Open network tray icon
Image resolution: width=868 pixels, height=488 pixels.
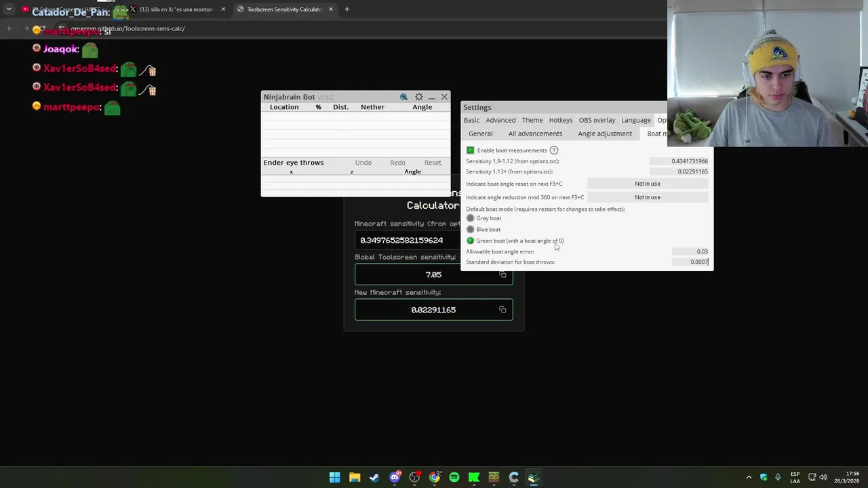812,477
